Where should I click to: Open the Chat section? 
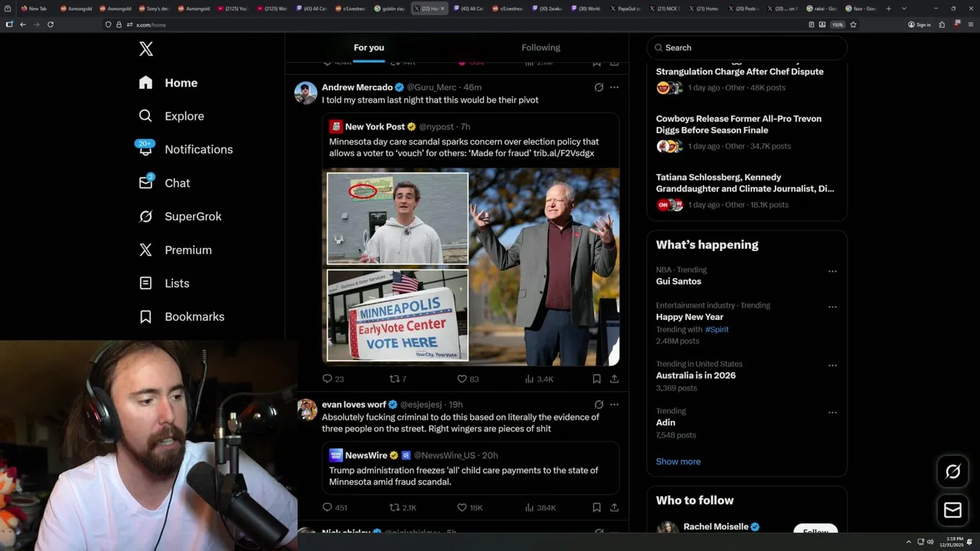click(164, 183)
